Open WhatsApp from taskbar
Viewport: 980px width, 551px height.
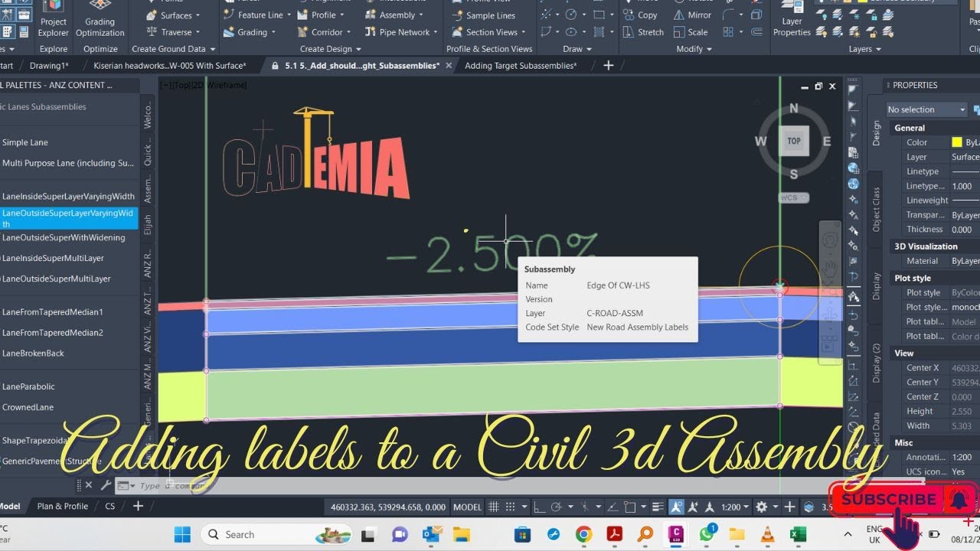point(706,534)
